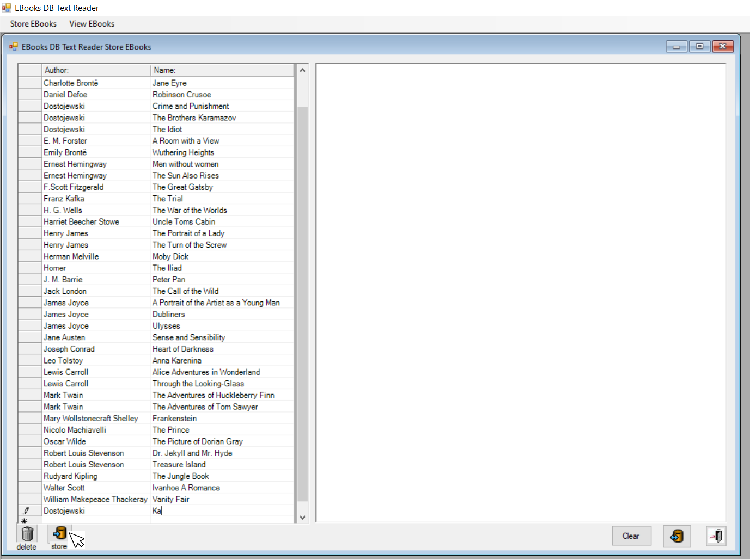Screen dimensions: 750x560
Task: Click the table scrollbar down arrow
Action: click(x=303, y=518)
